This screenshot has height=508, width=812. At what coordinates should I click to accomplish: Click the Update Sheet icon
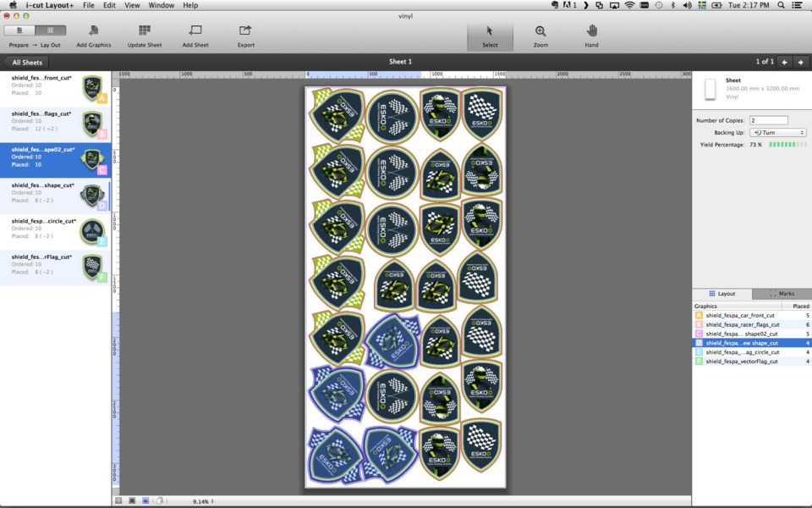tap(145, 30)
